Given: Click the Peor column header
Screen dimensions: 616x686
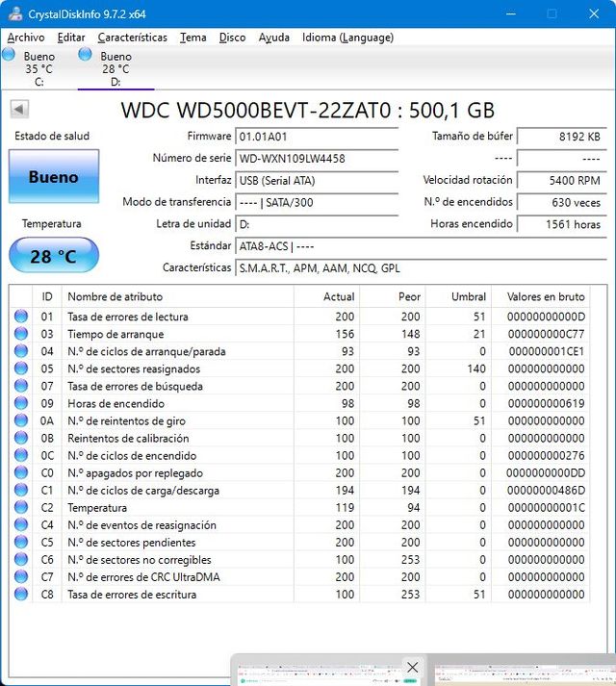Looking at the screenshot, I should [x=393, y=296].
